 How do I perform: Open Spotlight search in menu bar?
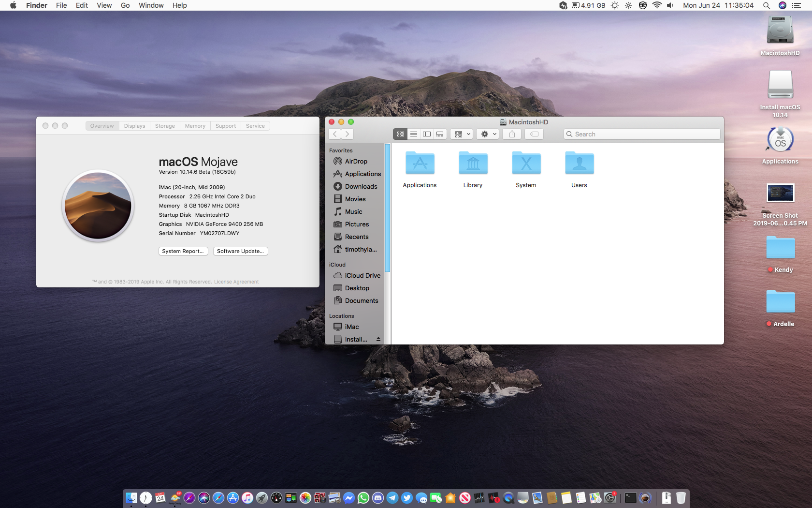click(767, 5)
